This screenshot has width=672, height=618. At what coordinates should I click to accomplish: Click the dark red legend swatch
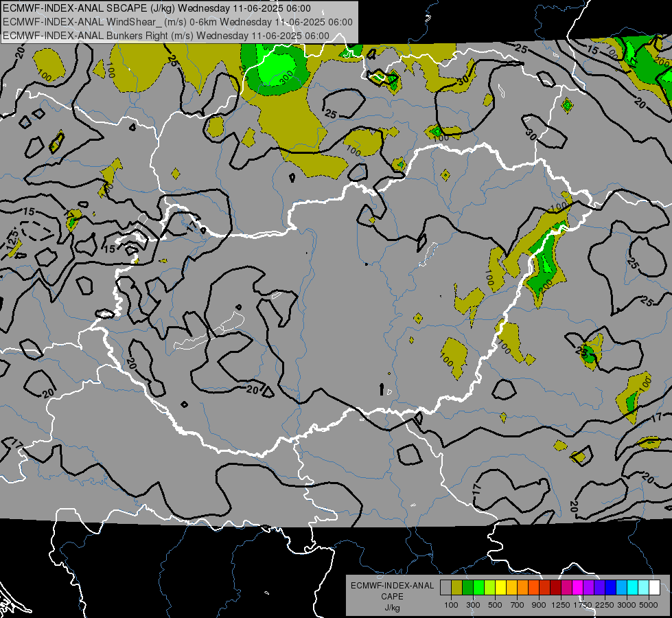pyautogui.click(x=555, y=587)
